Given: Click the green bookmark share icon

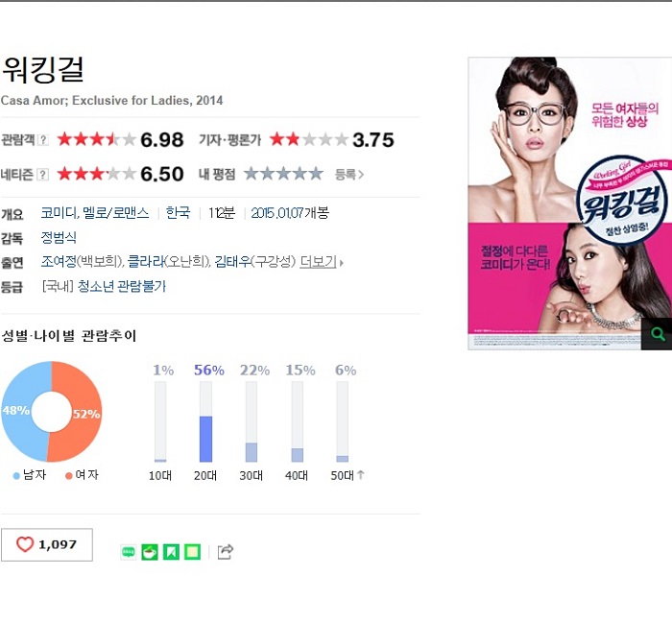Looking at the screenshot, I should (x=171, y=552).
